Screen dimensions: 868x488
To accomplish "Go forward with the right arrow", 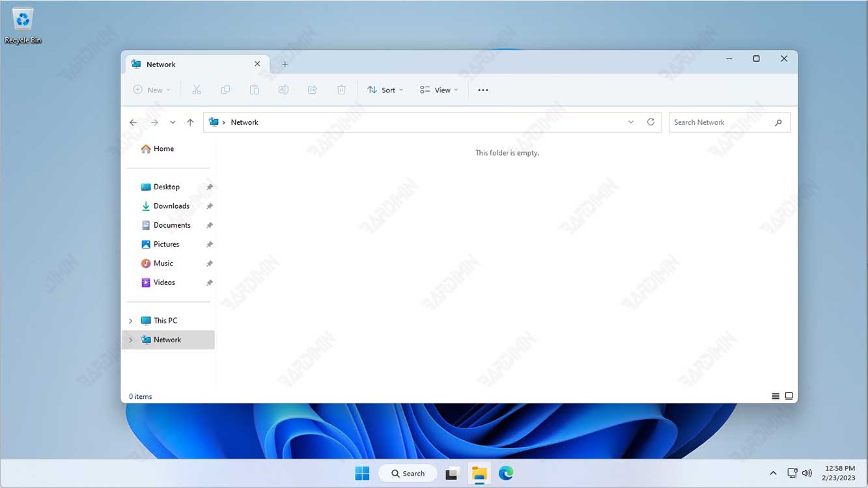I will point(154,122).
